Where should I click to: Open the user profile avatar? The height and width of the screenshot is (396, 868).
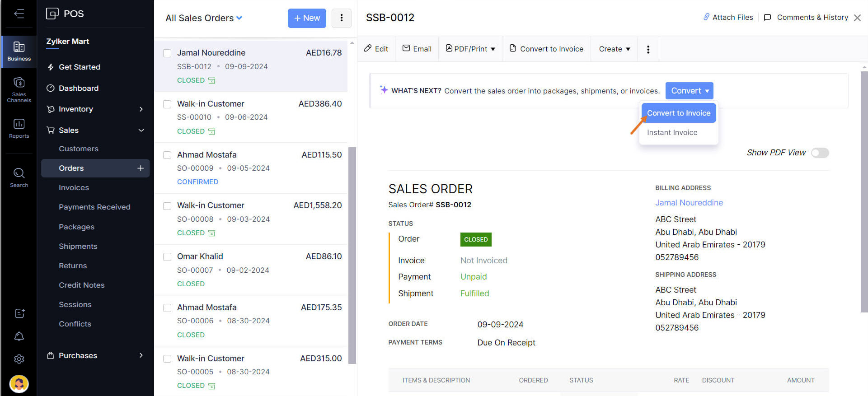point(19,384)
